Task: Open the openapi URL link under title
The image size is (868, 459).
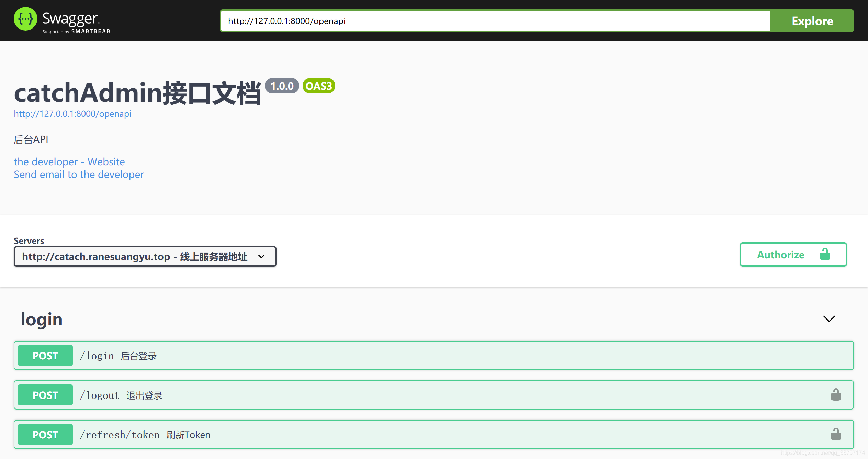Action: point(72,114)
